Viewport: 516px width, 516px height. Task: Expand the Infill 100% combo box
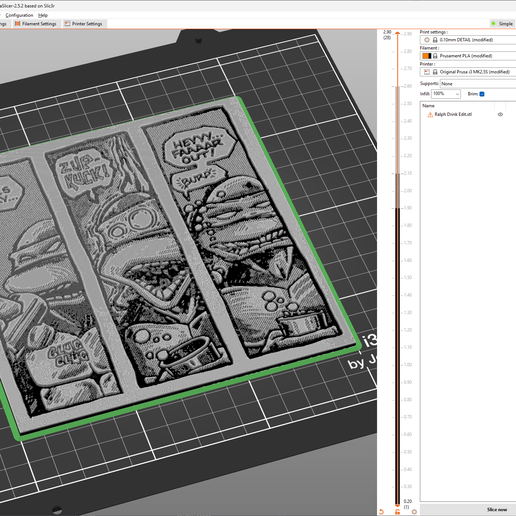pos(446,94)
